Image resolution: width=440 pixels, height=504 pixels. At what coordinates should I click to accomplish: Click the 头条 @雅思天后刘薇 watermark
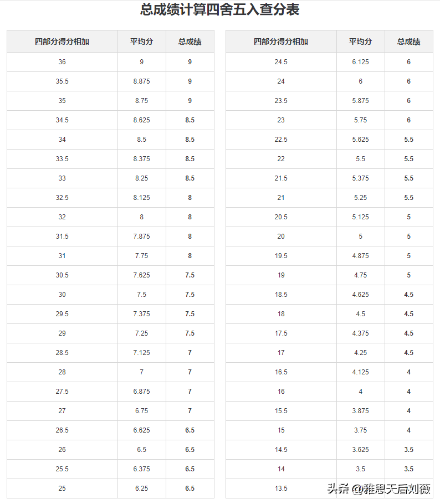379,489
